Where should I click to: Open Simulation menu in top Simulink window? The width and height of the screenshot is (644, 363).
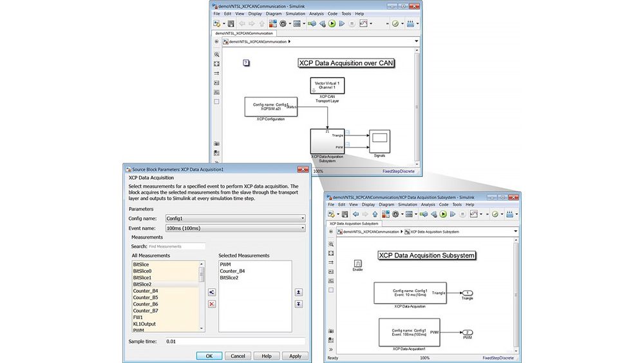point(295,13)
